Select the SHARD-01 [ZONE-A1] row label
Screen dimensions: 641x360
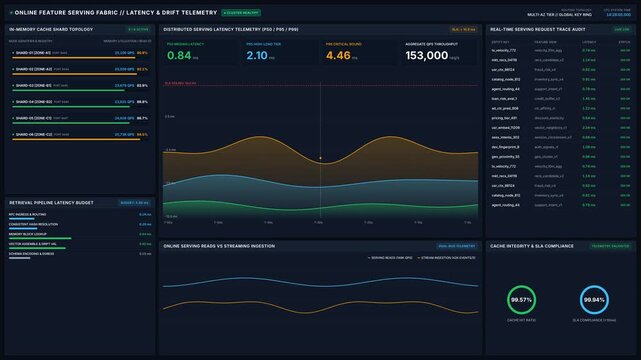[x=33, y=53]
